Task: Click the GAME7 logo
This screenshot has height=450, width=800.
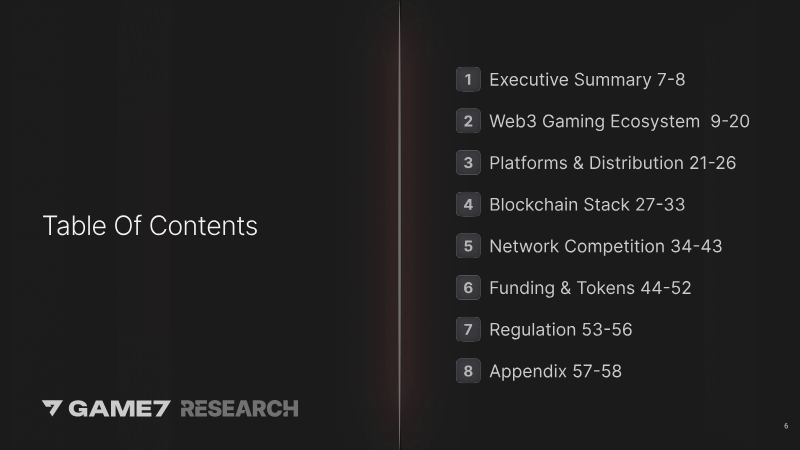Action: pos(107,408)
